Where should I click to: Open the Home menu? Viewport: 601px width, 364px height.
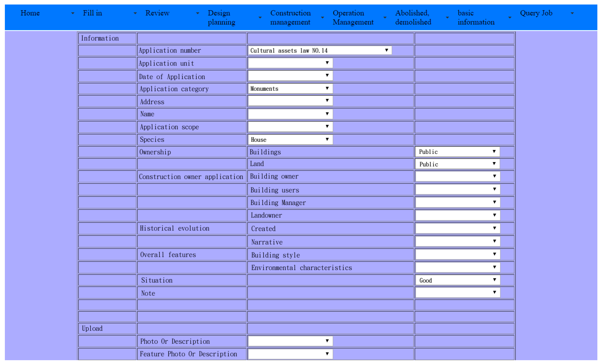pos(30,13)
